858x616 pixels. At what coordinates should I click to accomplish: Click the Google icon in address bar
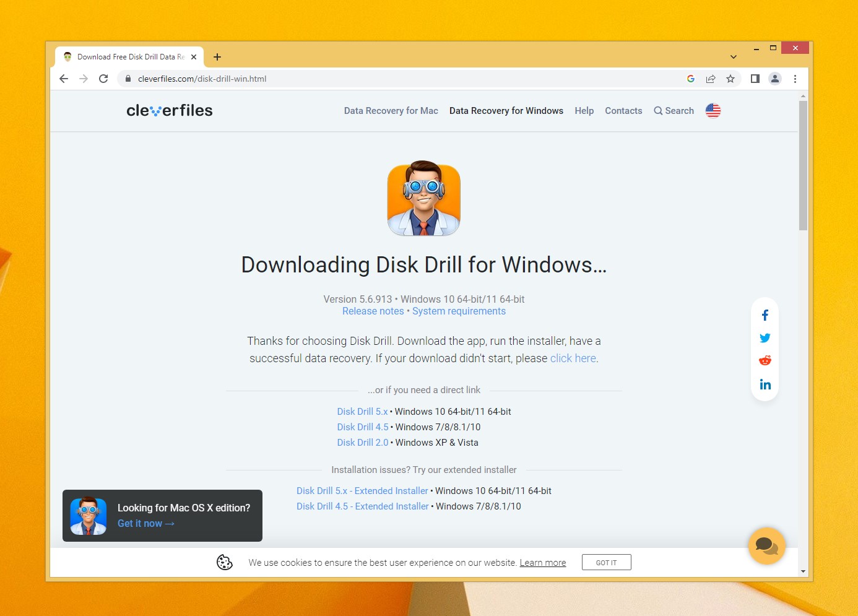[691, 79]
